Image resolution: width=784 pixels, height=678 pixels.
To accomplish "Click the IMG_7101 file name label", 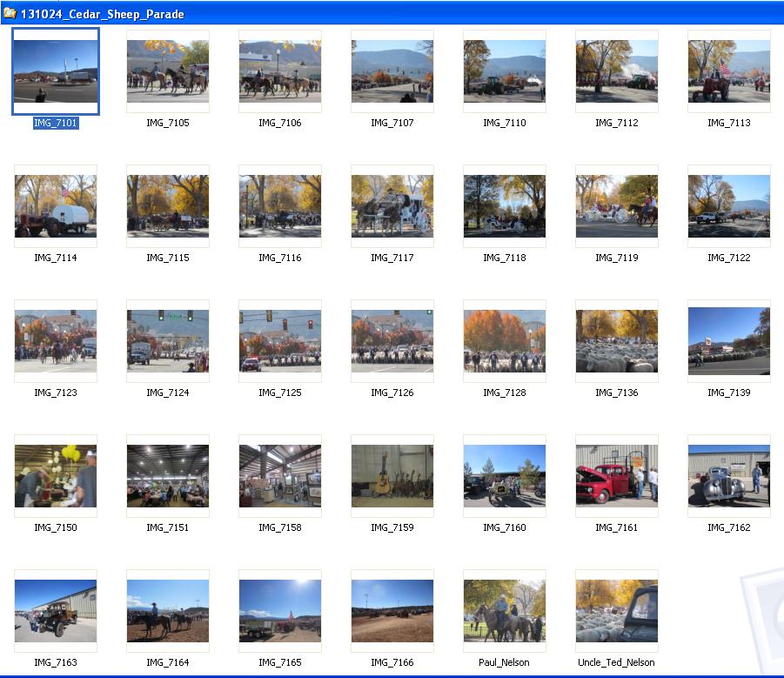I will [x=56, y=123].
